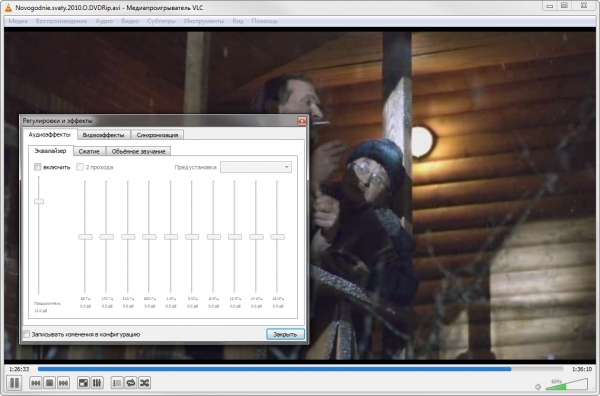Open the Аудио menu
Viewport: 600px width, 396px height.
[x=104, y=21]
